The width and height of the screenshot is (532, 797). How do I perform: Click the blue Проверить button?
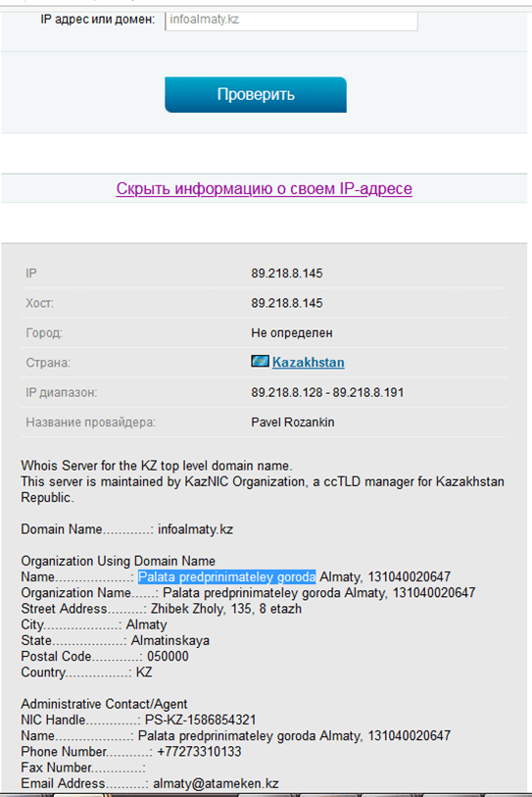click(x=256, y=94)
